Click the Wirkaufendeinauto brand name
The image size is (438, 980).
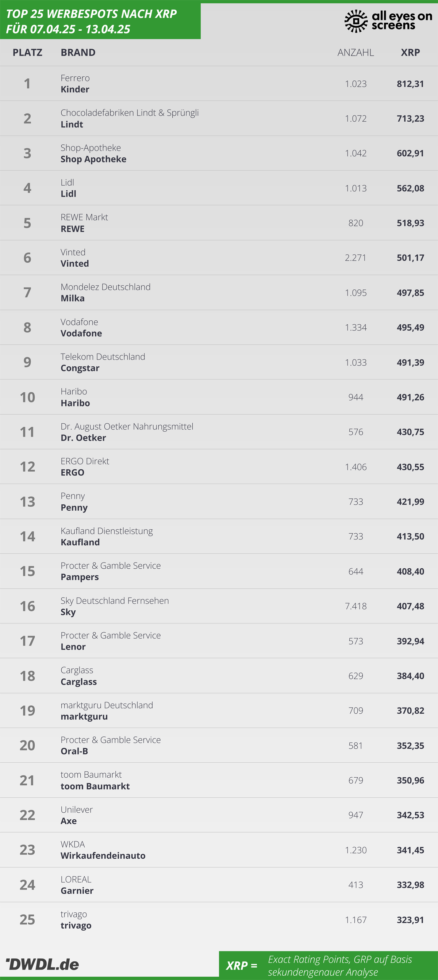[103, 855]
